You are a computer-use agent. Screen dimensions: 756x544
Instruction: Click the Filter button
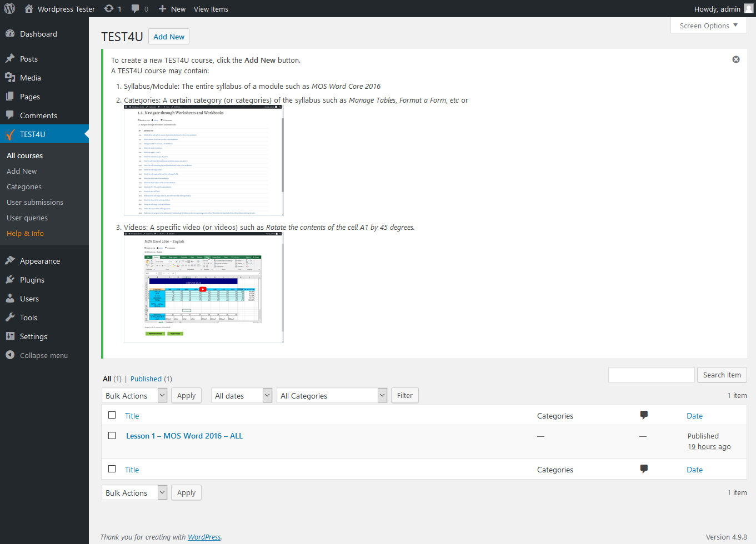click(405, 395)
